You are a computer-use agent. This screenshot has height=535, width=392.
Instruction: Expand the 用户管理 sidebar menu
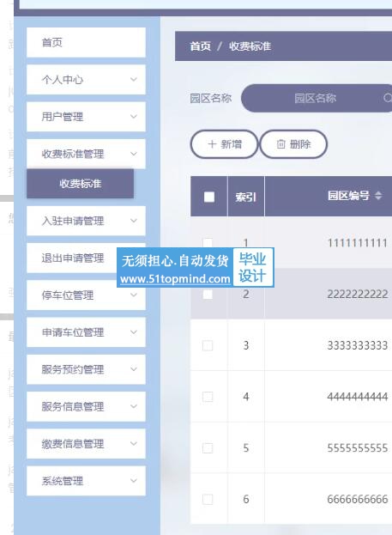[86, 117]
